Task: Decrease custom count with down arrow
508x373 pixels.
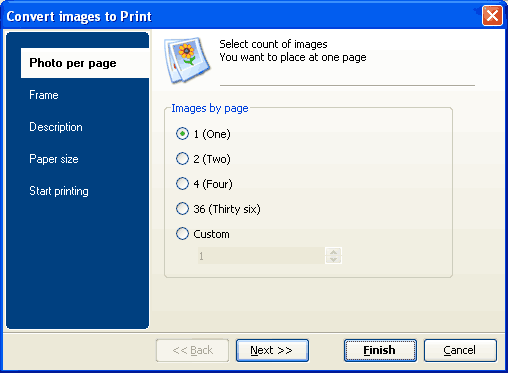Action: pos(333,260)
